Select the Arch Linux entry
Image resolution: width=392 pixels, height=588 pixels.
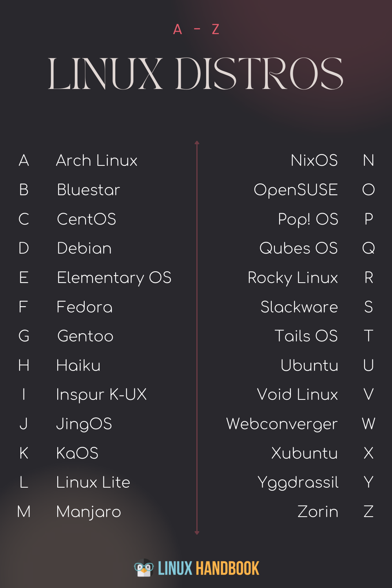click(97, 161)
